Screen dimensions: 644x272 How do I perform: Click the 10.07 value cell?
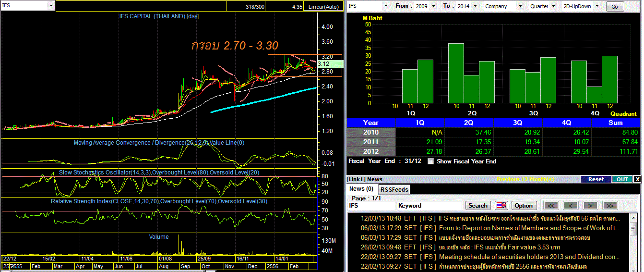[x=567, y=142]
